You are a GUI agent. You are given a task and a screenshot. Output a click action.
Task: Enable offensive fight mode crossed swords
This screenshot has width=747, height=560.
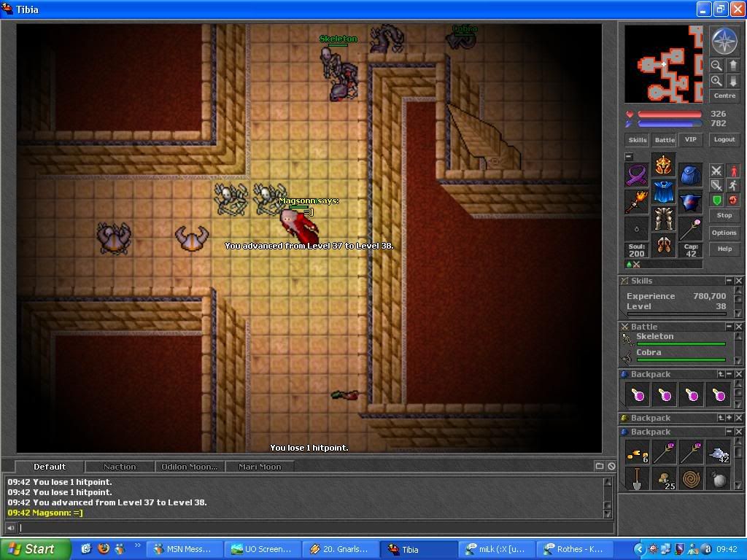716,171
